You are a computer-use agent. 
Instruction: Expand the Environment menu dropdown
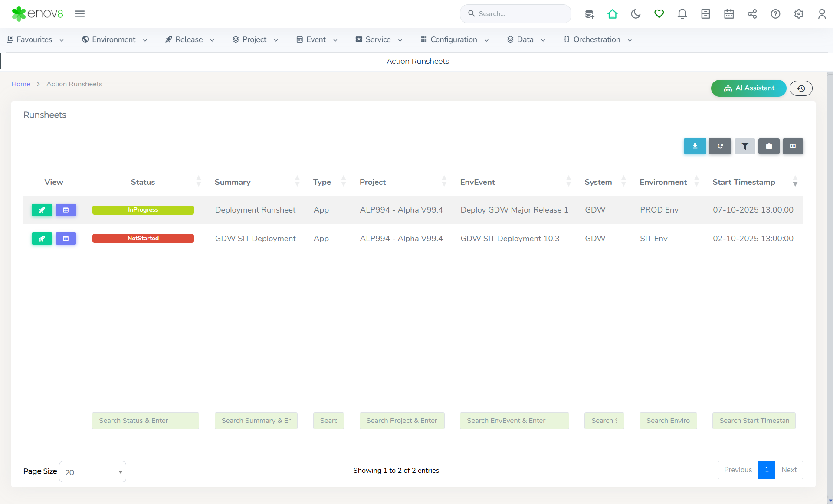[115, 39]
